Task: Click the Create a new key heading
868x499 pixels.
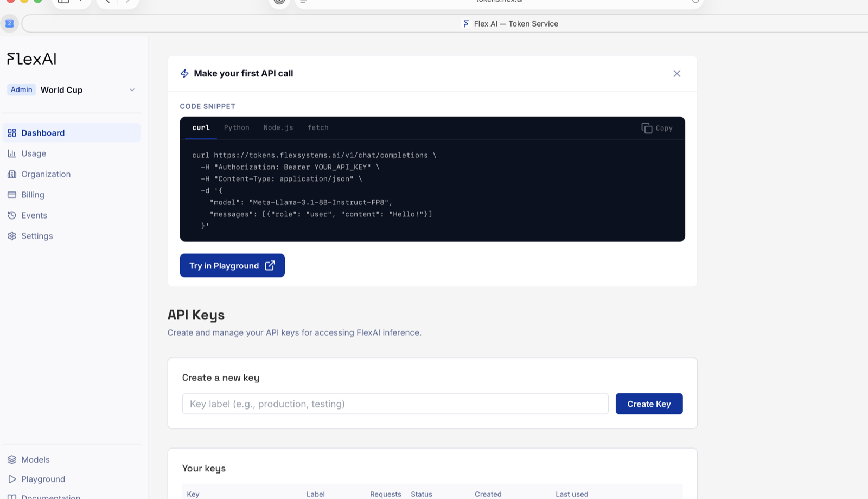Action: tap(221, 378)
